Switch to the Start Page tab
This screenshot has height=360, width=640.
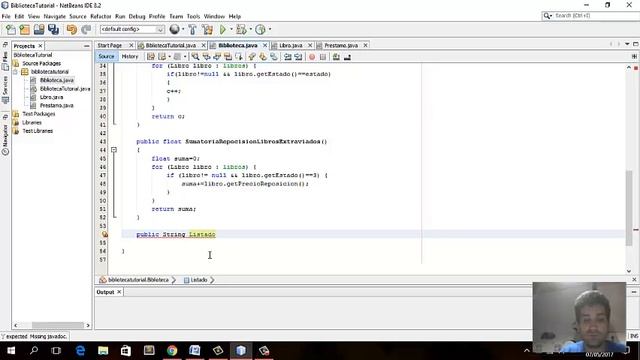click(x=110, y=45)
